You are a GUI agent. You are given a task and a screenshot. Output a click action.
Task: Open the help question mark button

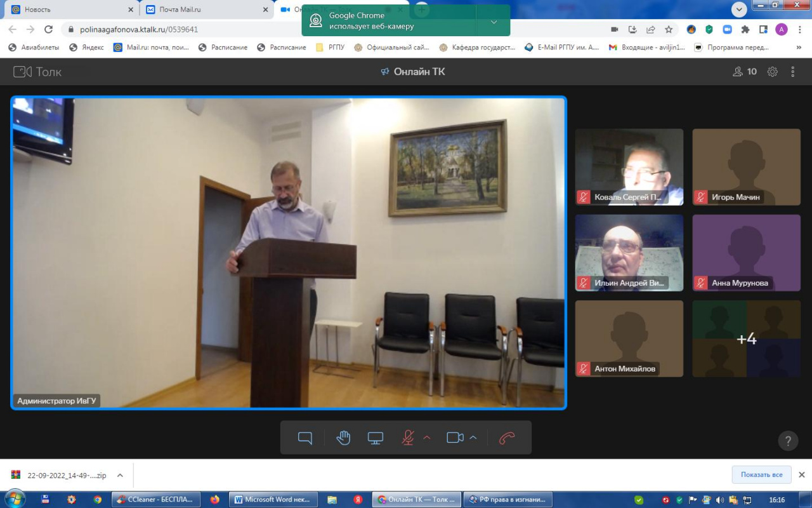click(788, 440)
